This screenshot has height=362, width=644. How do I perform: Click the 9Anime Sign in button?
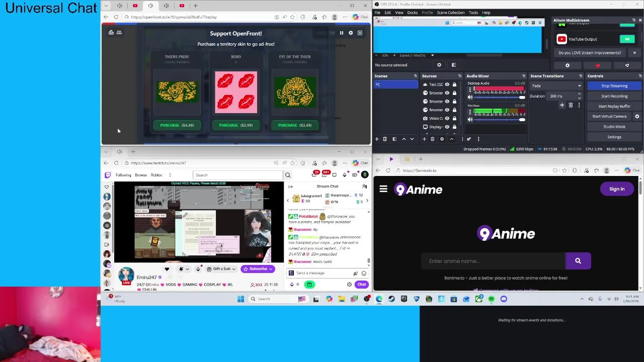click(x=617, y=189)
